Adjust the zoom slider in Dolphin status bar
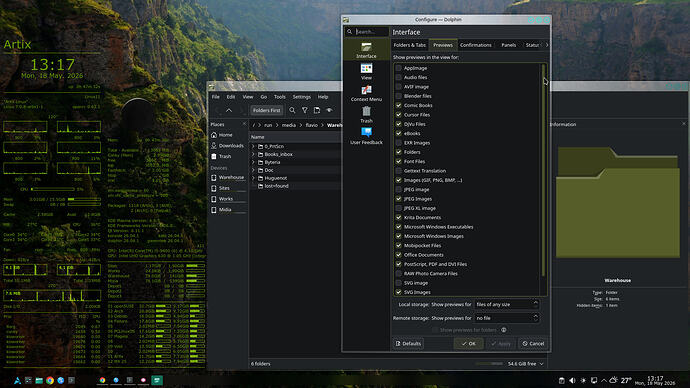The height and width of the screenshot is (388, 690). point(489,364)
